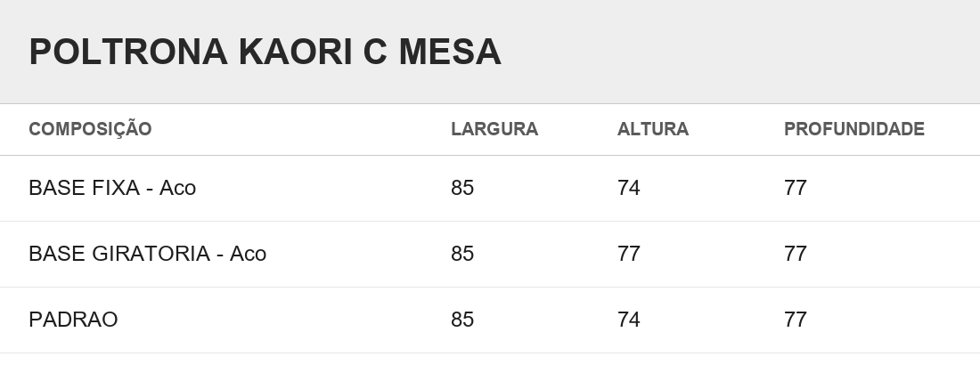The width and height of the screenshot is (980, 381).
Task: Click the altura value 74 for BASE FIXA
Action: tap(629, 188)
